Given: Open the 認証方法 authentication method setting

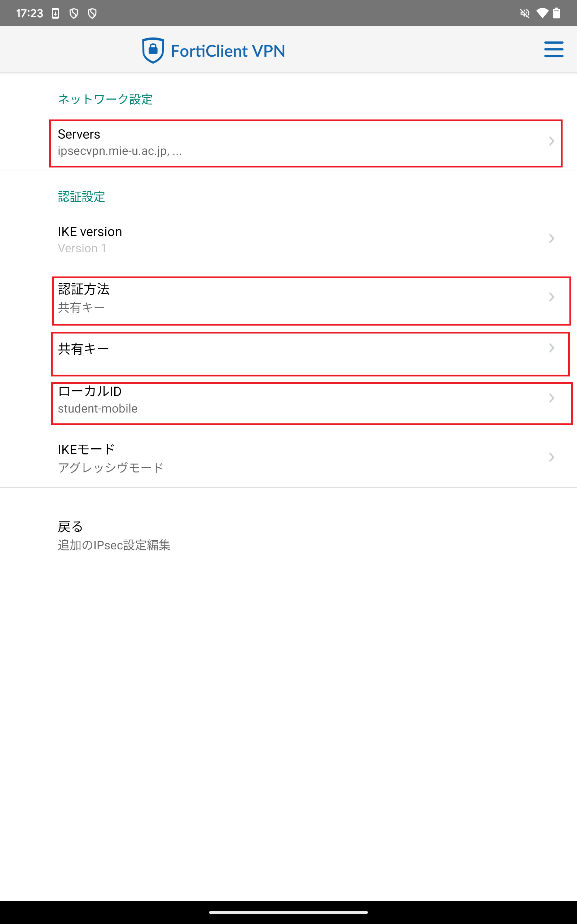Looking at the screenshot, I should click(x=84, y=289).
